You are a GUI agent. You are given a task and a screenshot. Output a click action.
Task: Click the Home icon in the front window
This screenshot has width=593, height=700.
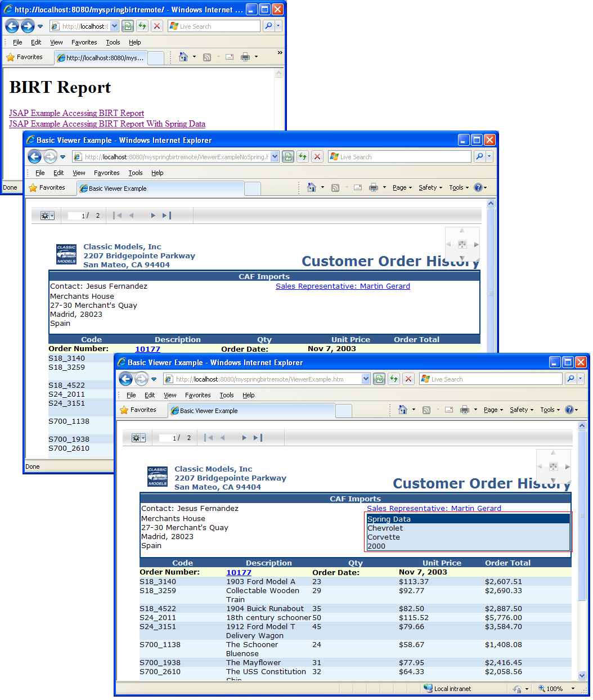pyautogui.click(x=403, y=410)
